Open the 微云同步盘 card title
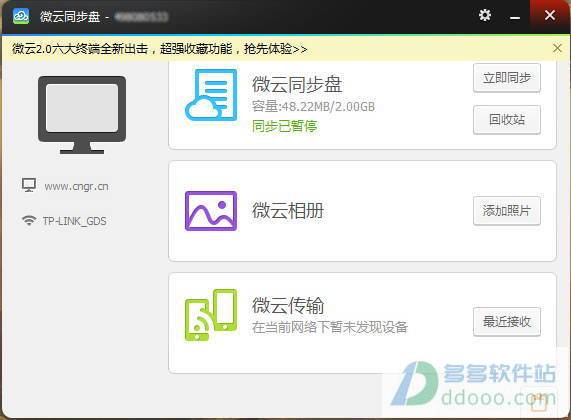The width and height of the screenshot is (571, 420). coord(297,84)
